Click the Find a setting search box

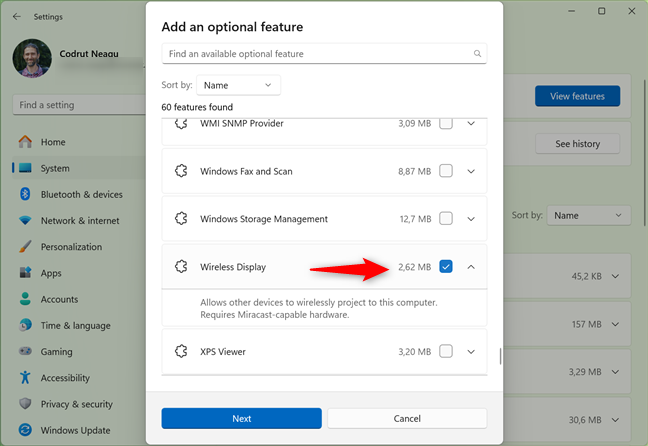(x=79, y=105)
